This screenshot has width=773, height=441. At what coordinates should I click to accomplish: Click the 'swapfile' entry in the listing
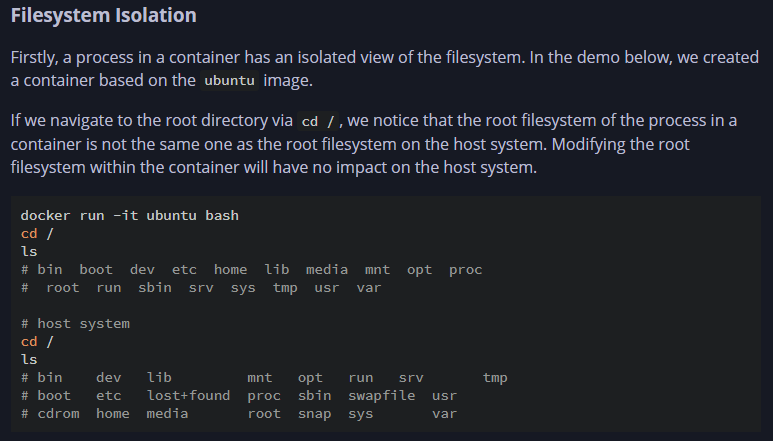pyautogui.click(x=382, y=396)
